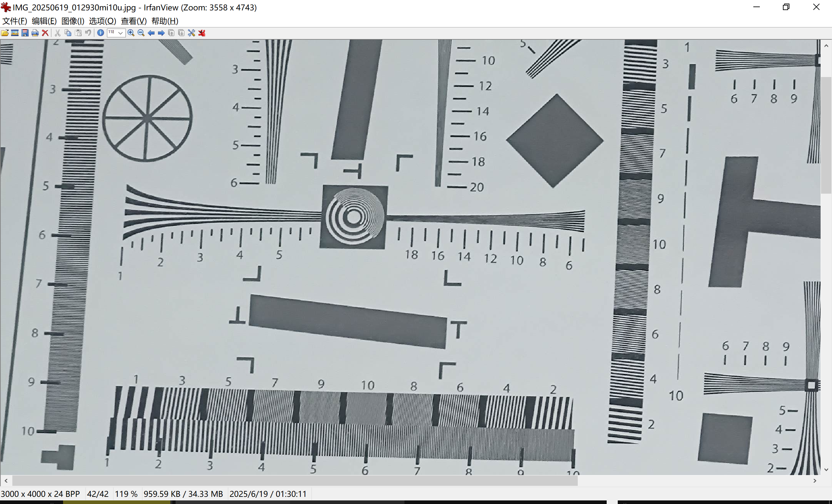The width and height of the screenshot is (832, 504).
Task: Open the 帮助(H) menu
Action: pos(165,21)
